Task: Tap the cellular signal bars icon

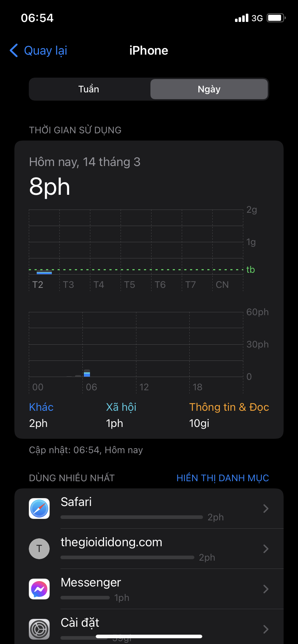Action: [241, 18]
